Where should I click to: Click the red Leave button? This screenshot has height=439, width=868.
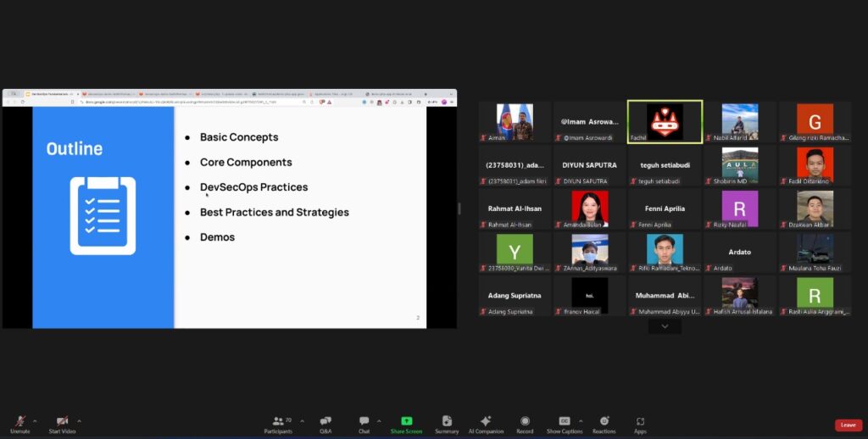(x=848, y=425)
